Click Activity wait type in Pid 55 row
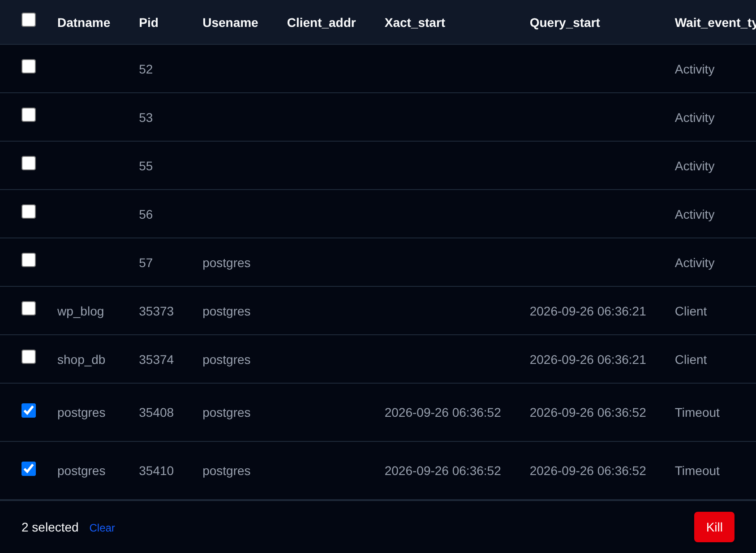The height and width of the screenshot is (553, 756). (695, 167)
